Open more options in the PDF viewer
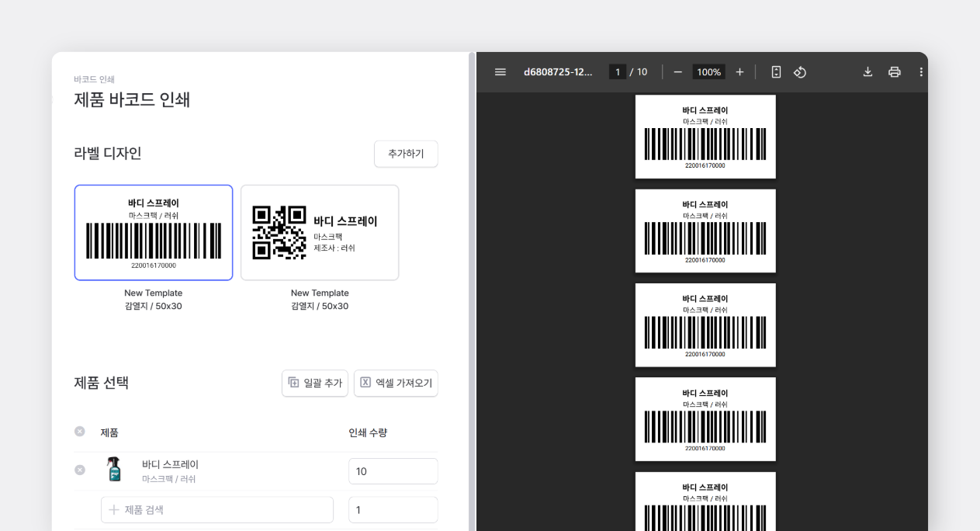The width and height of the screenshot is (980, 531). tap(921, 71)
